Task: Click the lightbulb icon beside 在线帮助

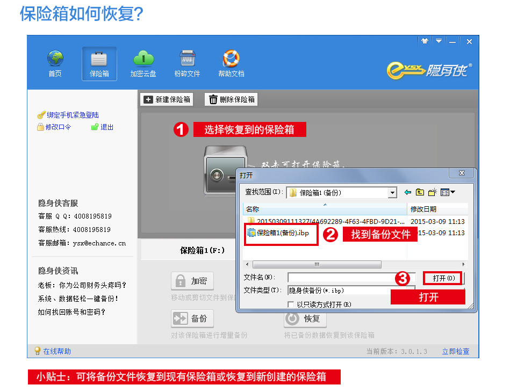Action: coord(37,351)
